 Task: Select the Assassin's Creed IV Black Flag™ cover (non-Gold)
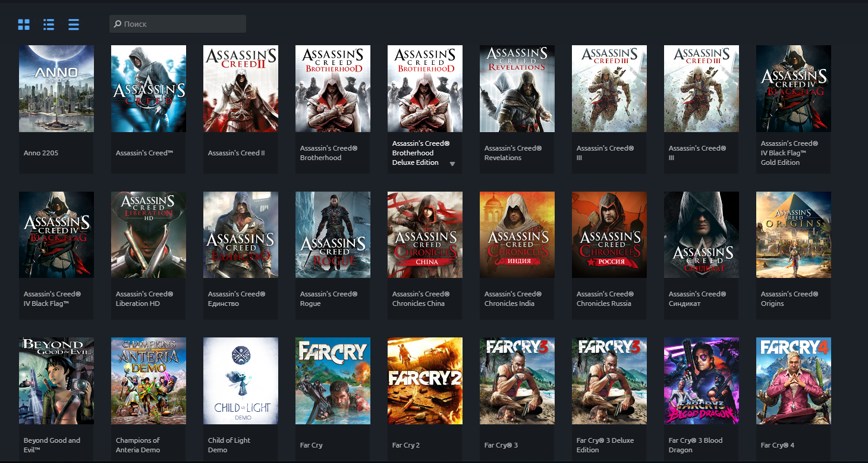(x=56, y=234)
